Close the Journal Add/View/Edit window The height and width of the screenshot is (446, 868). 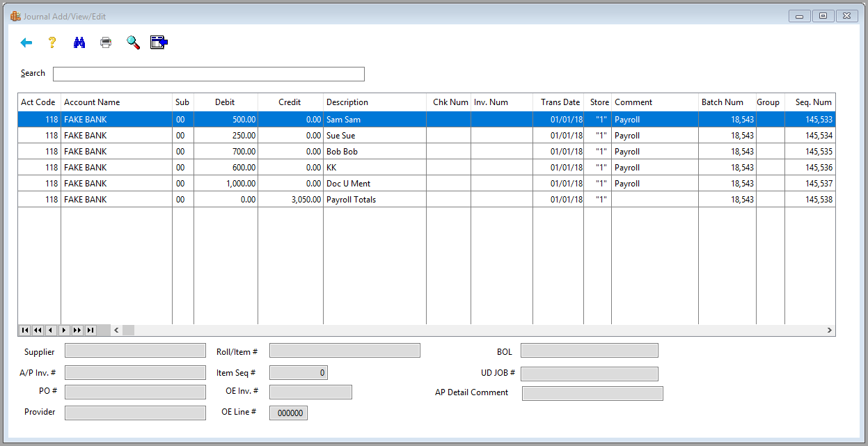(x=846, y=15)
